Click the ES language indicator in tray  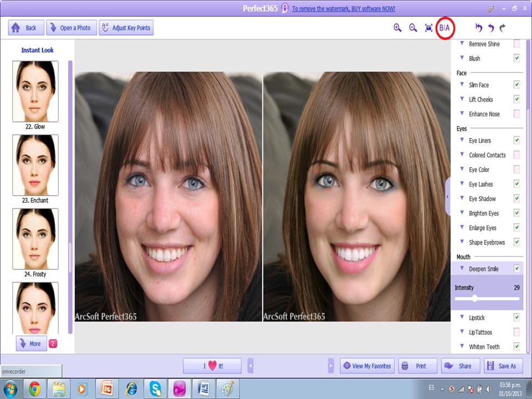(x=431, y=387)
